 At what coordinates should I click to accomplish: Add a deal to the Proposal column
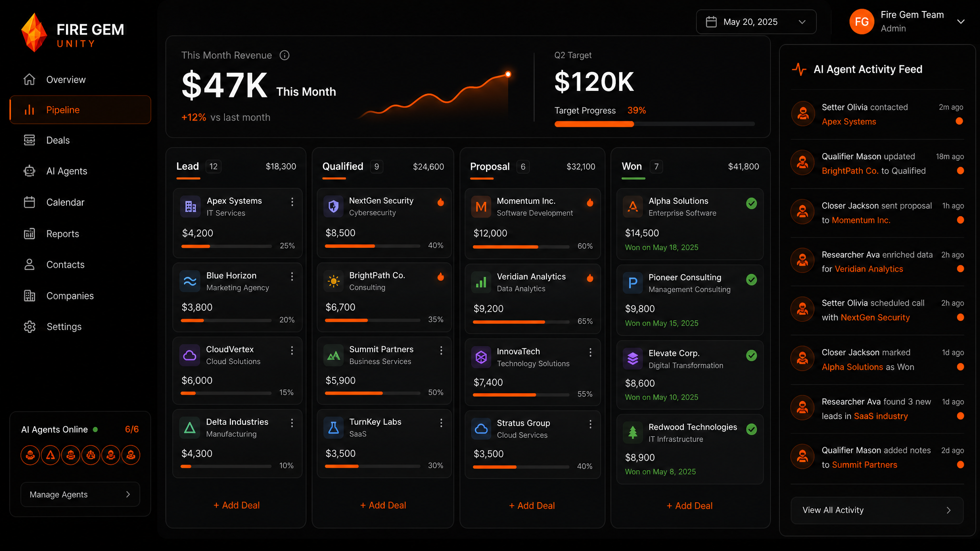(532, 506)
